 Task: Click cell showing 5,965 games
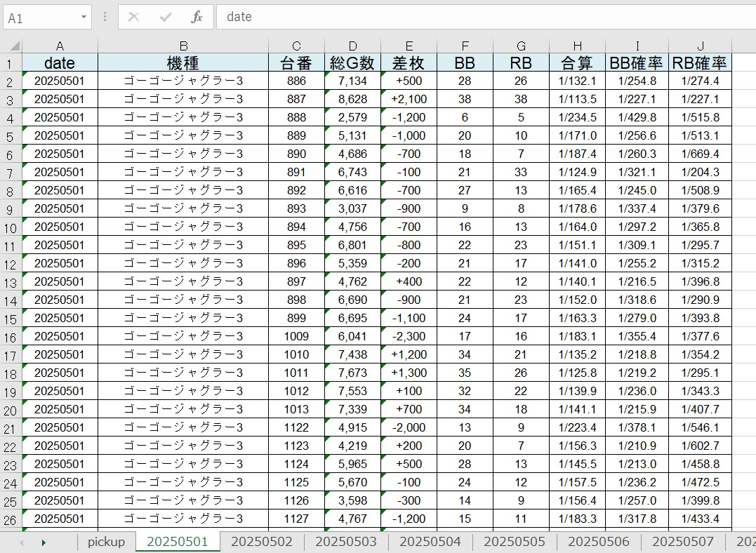point(353,465)
